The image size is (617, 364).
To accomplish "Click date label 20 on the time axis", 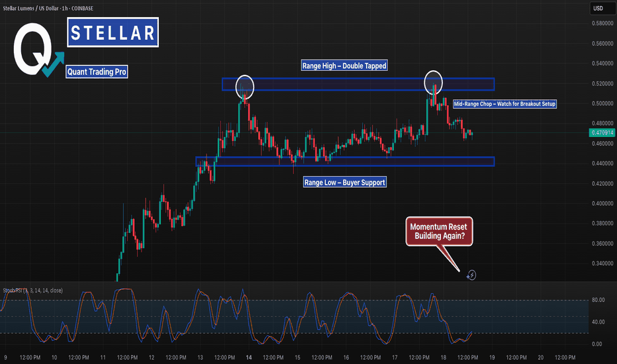I will (x=541, y=357).
